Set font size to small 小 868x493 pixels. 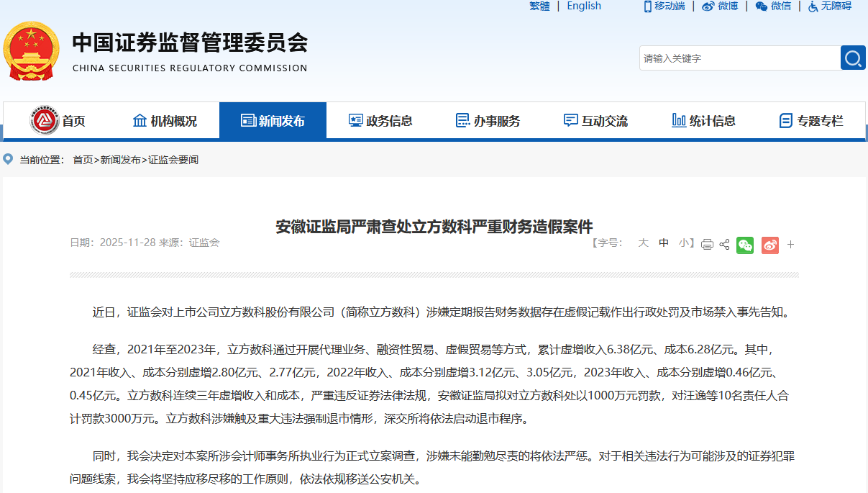[x=683, y=243]
